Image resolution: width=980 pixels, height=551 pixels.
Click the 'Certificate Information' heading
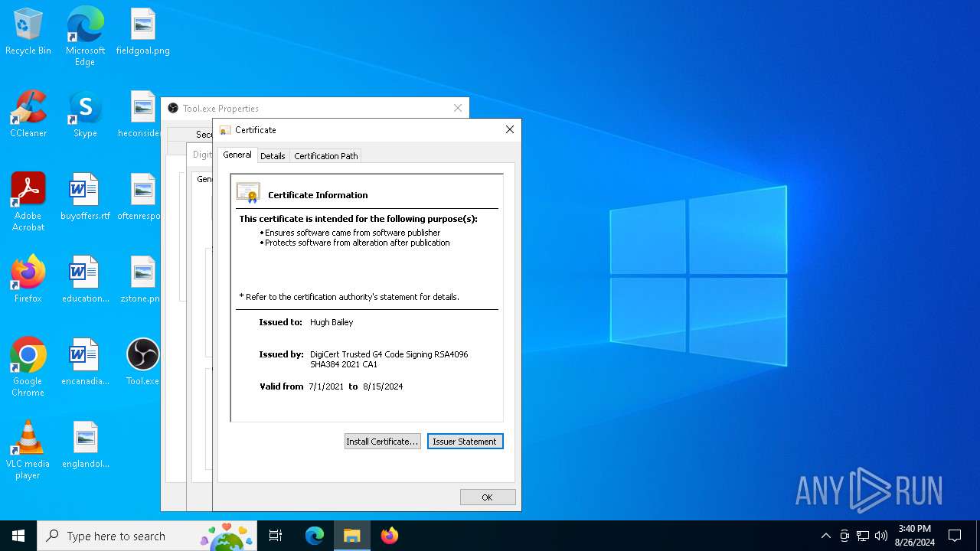(x=318, y=195)
